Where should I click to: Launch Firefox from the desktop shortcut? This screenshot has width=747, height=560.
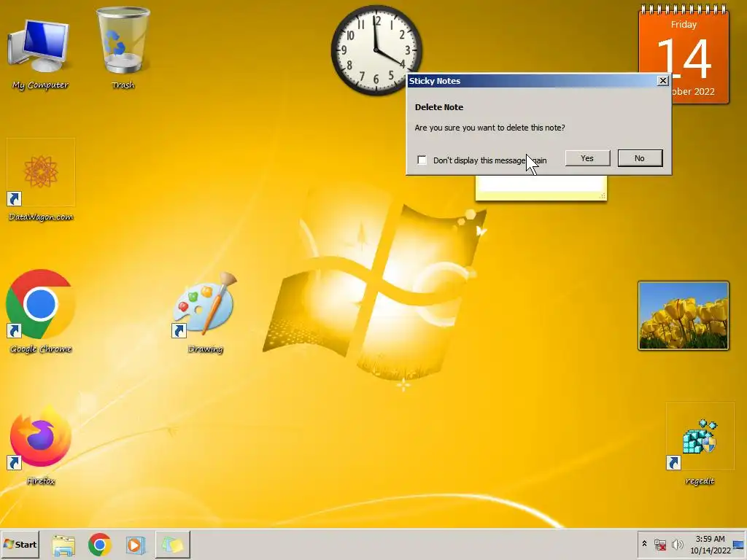tap(41, 444)
